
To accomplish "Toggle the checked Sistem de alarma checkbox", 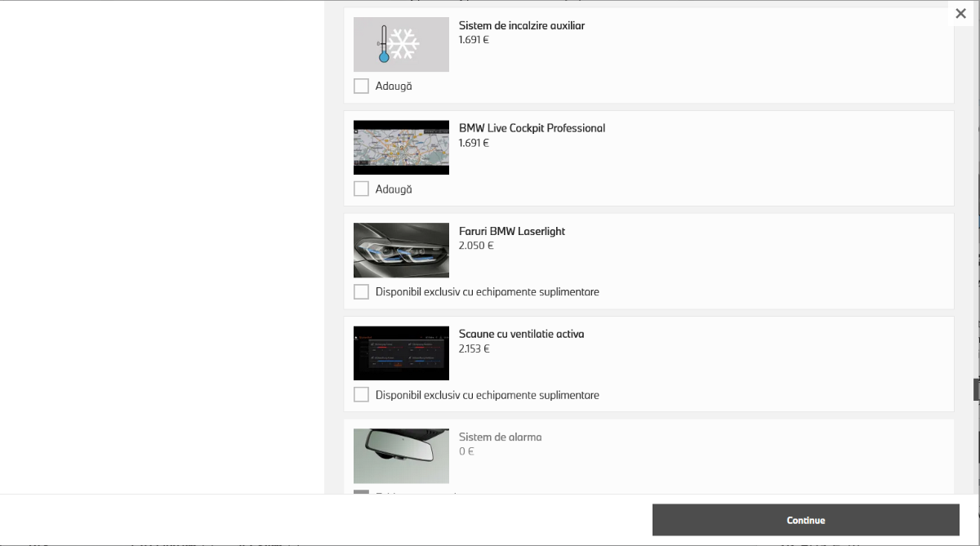I will coord(361,492).
